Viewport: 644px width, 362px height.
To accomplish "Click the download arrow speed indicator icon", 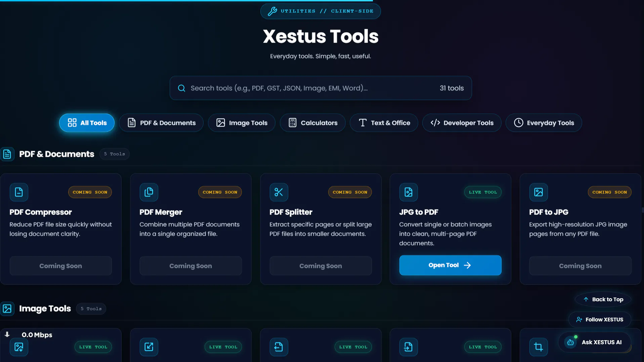I will coord(7,334).
